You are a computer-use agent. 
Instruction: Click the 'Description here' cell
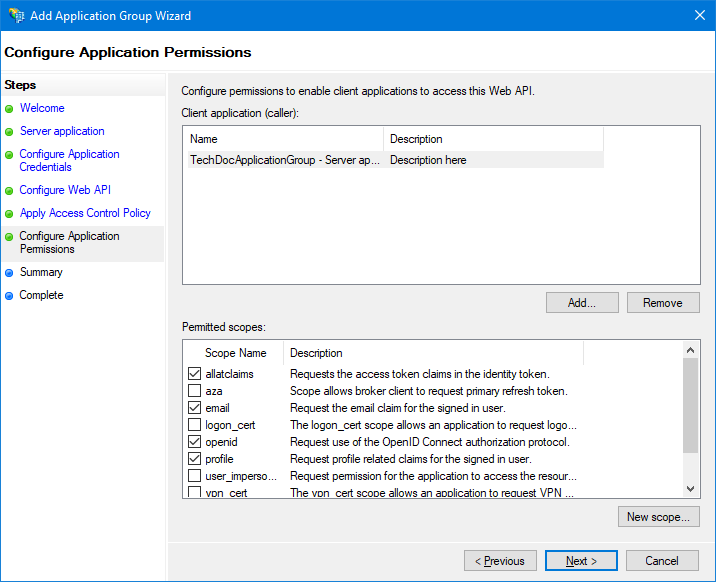428,160
